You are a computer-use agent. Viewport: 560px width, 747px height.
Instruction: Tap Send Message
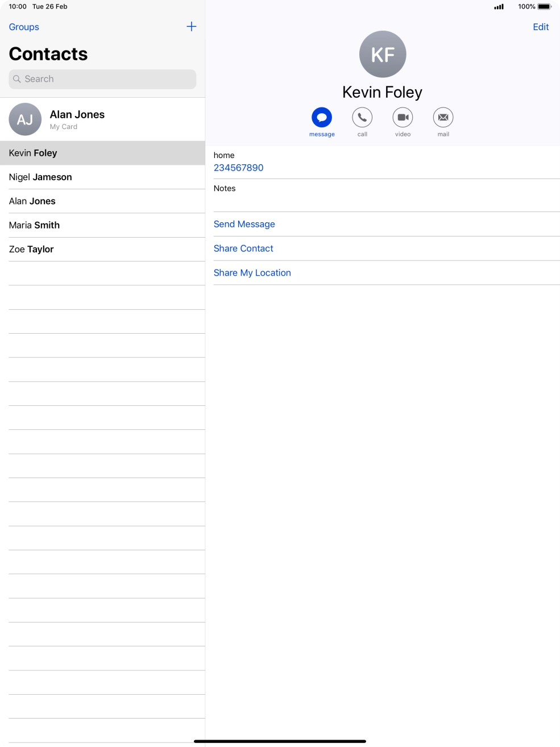pos(244,224)
